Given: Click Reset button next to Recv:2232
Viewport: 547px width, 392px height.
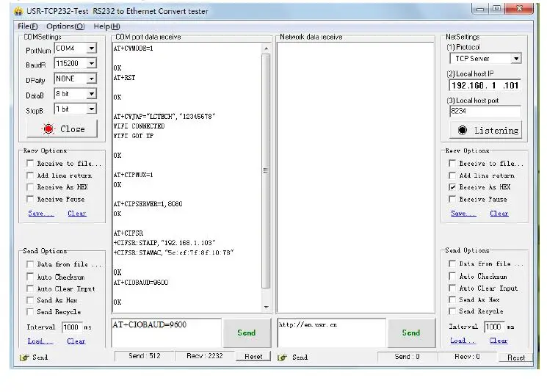Looking at the screenshot, I should click(253, 357).
